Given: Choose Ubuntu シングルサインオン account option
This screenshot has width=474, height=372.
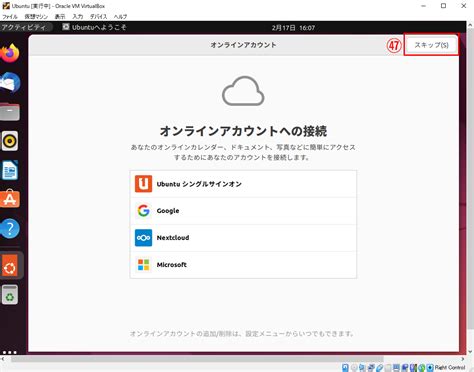Looking at the screenshot, I should pyautogui.click(x=243, y=184).
